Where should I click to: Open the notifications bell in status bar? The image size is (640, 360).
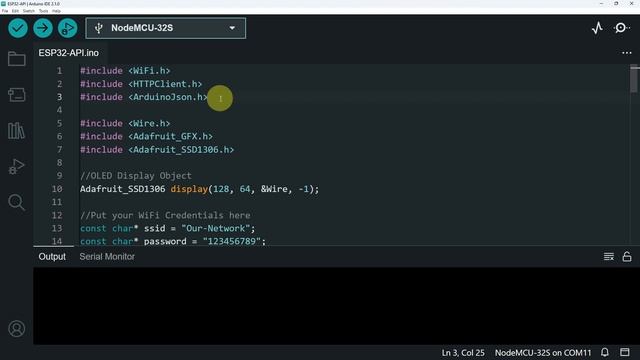coord(605,352)
